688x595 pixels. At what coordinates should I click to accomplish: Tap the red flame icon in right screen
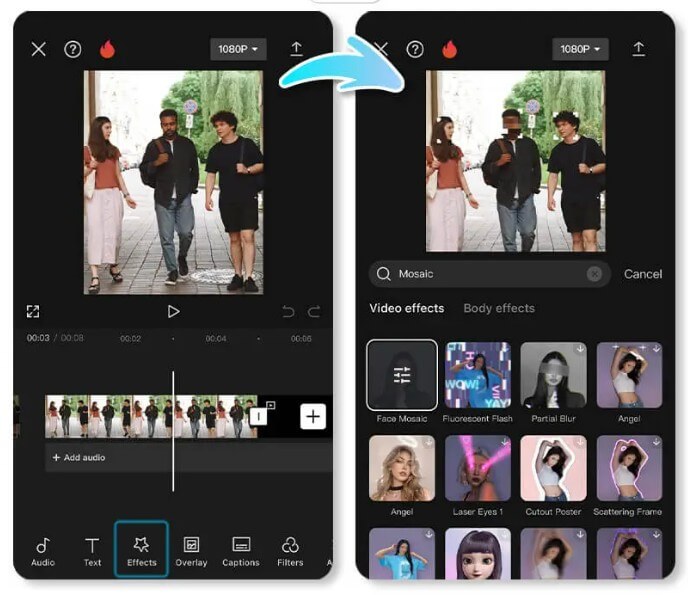click(x=449, y=49)
